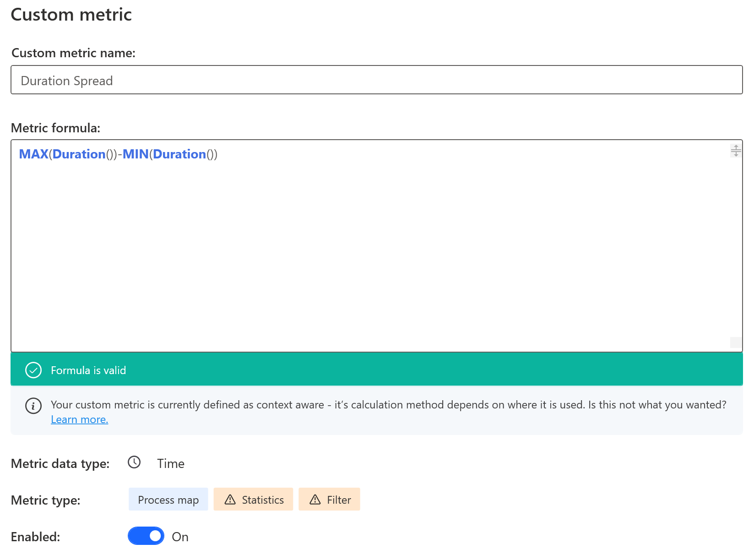754x560 pixels.
Task: Click the second Duration token after MIN
Action: [180, 154]
